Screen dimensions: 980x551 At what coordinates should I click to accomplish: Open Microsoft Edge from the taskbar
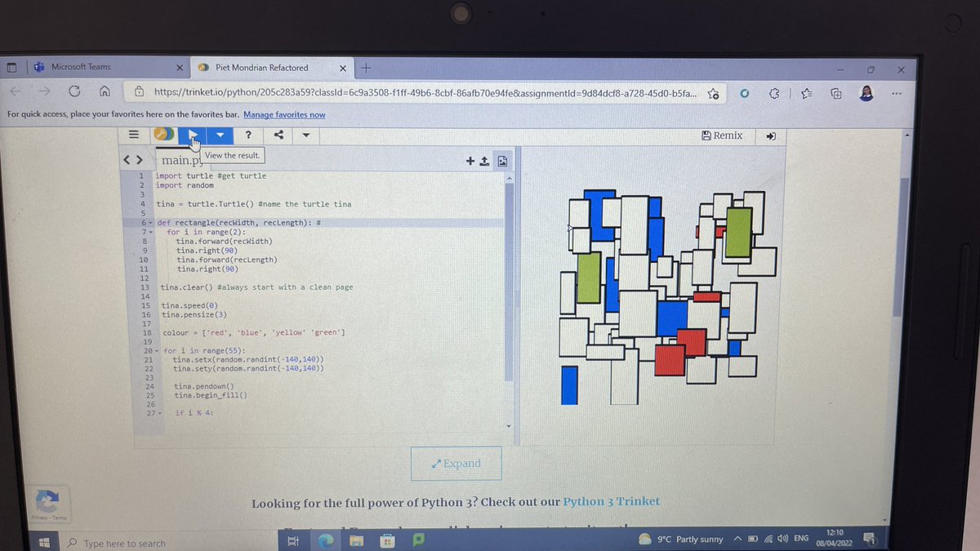coord(324,540)
